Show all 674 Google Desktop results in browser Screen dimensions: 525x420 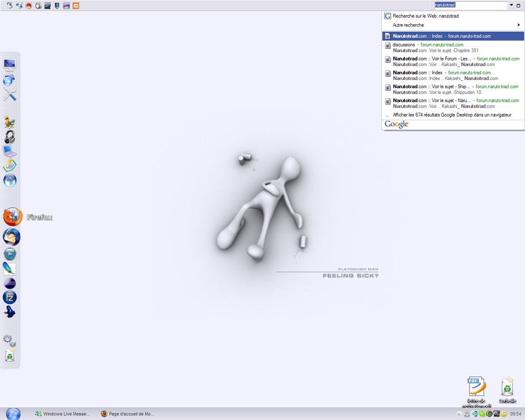[x=453, y=115]
